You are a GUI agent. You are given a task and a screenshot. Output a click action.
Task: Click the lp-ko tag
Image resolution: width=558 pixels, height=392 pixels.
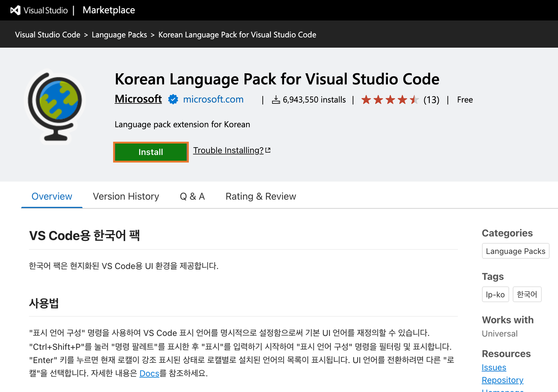[x=495, y=294]
